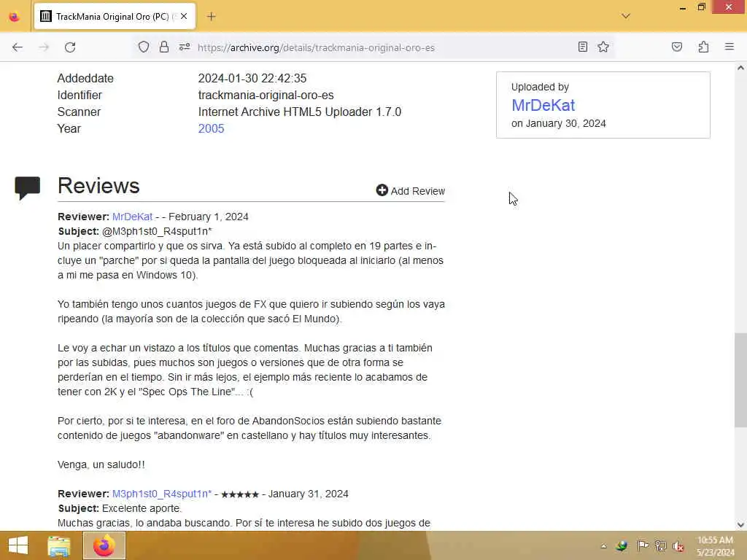Click the forward navigation arrow

click(44, 47)
